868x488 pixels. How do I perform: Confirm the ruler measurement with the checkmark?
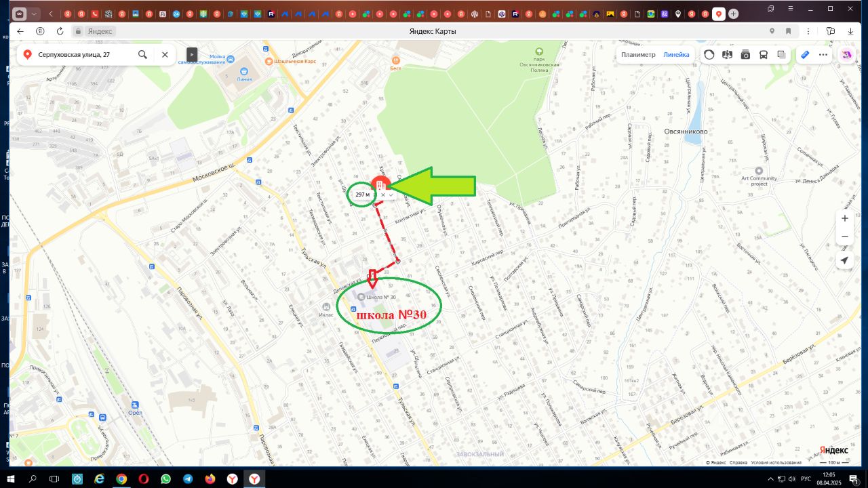point(391,195)
